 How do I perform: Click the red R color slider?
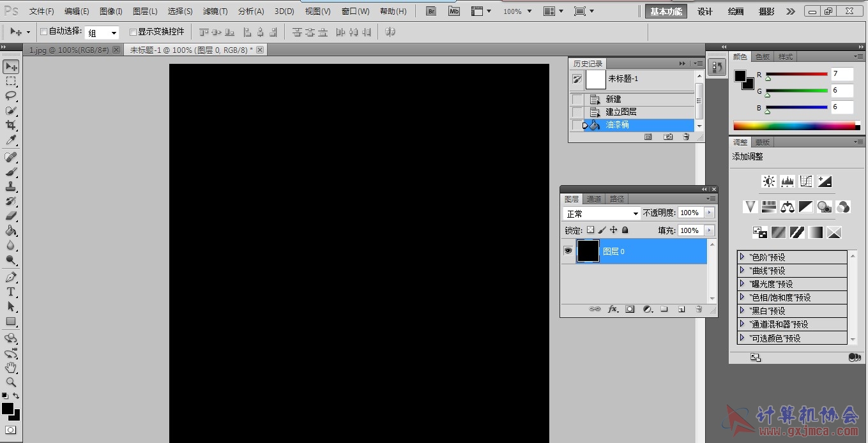[796, 74]
